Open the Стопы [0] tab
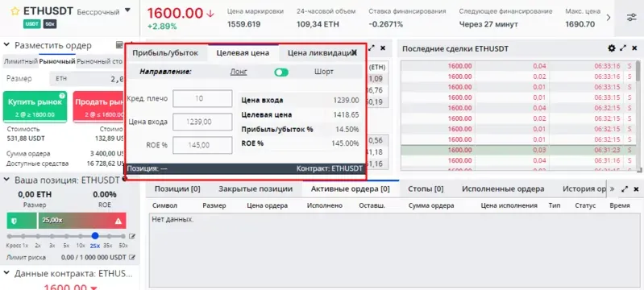The image size is (644, 290). [426, 189]
